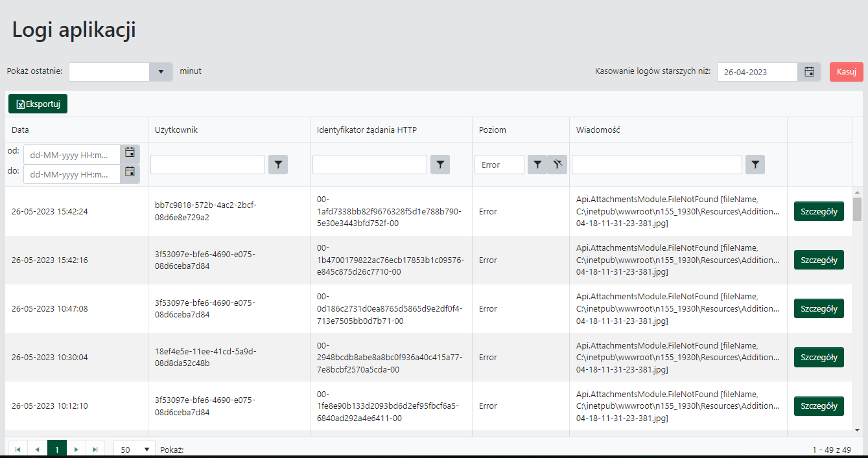Go to the next page arrow
This screenshot has width=868, height=458.
click(x=76, y=449)
